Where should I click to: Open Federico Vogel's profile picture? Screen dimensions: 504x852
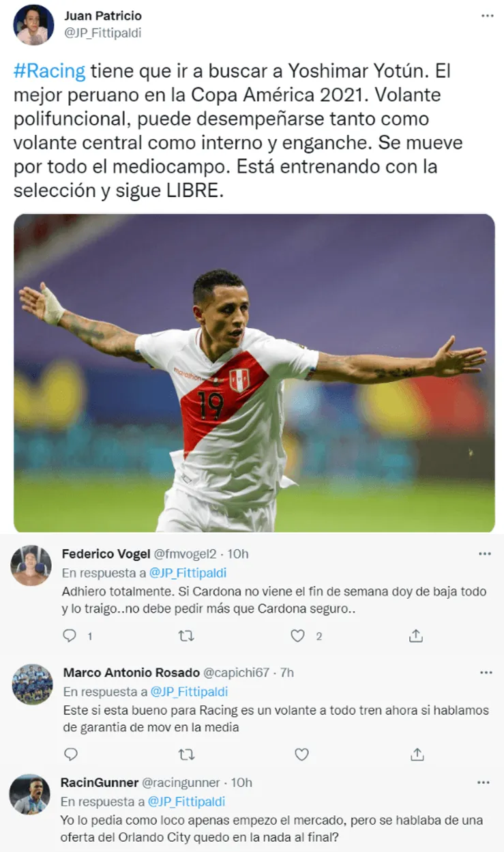click(31, 565)
